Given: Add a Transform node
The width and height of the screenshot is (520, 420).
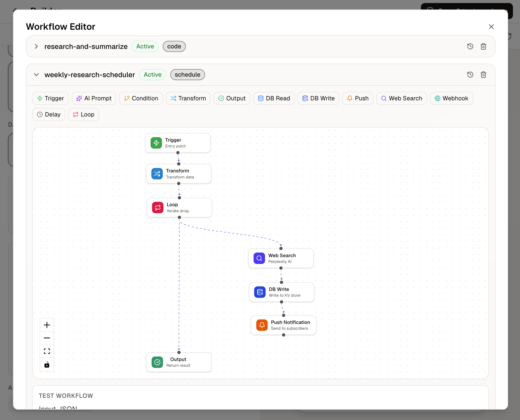Looking at the screenshot, I should 188,98.
